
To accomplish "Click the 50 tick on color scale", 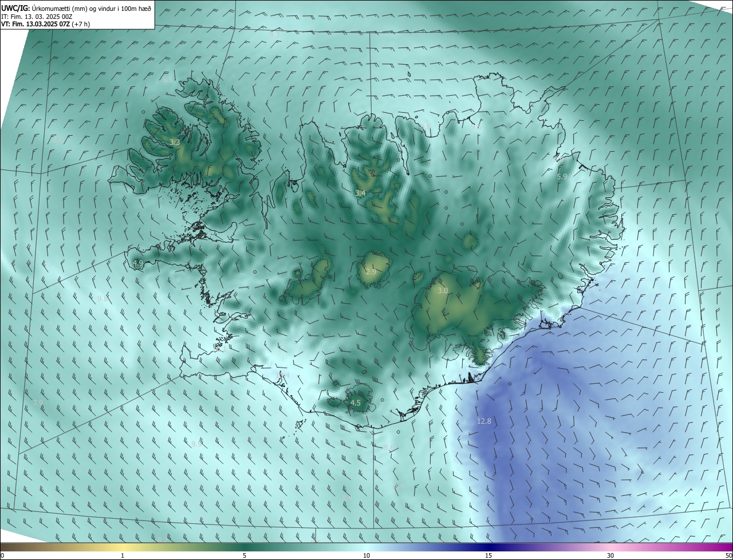I will 728,555.
